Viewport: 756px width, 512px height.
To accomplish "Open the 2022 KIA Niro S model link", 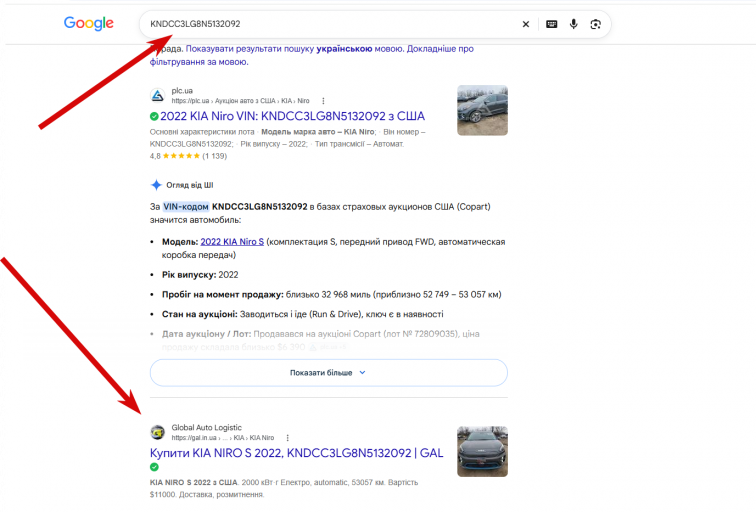I will (232, 242).
